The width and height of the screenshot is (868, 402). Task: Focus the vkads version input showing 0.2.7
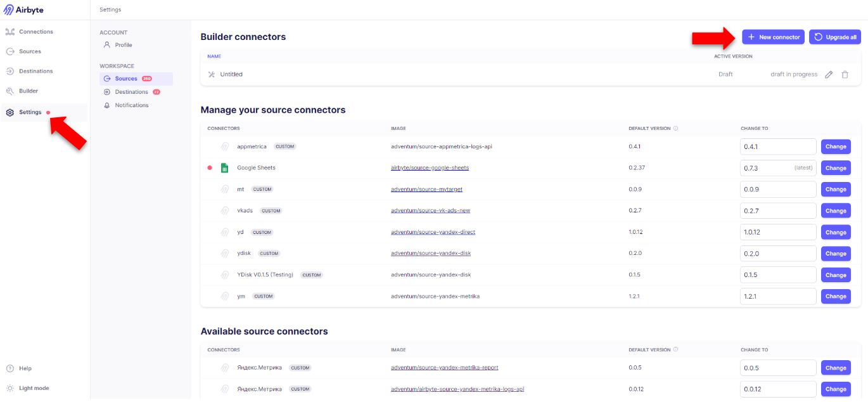coord(778,211)
